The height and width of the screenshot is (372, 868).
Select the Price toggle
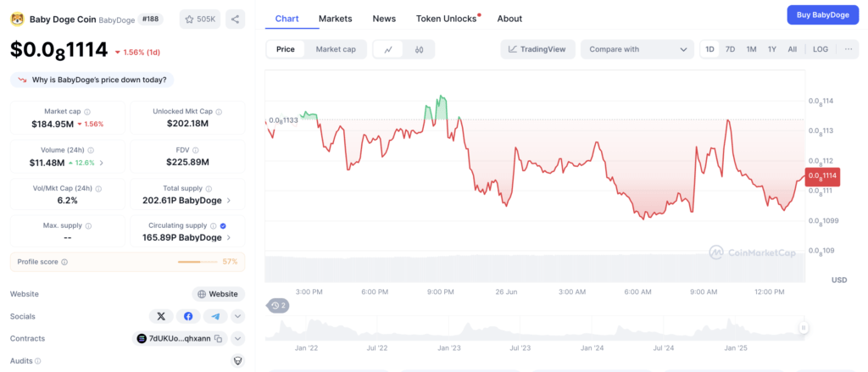click(x=286, y=49)
